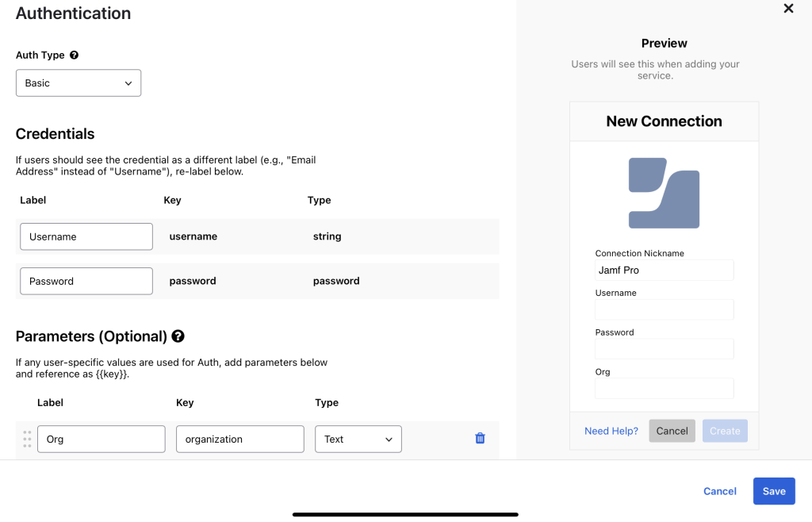This screenshot has width=812, height=522.
Task: Edit the Username credential label field
Action: tap(86, 236)
